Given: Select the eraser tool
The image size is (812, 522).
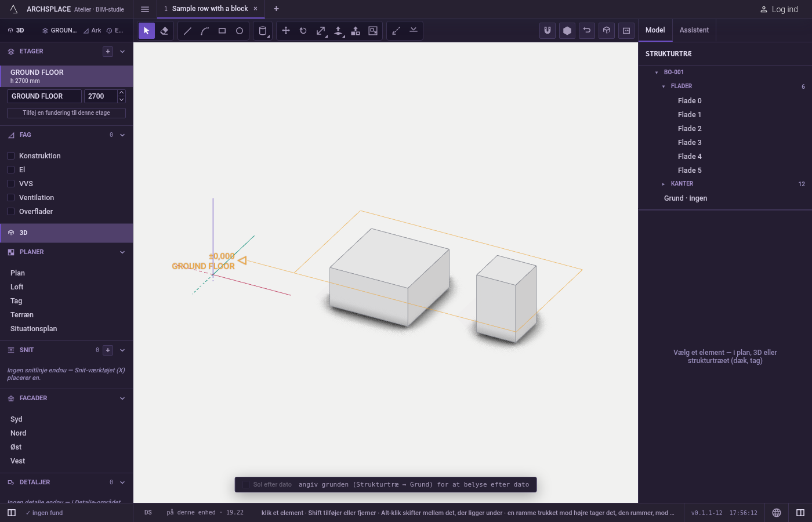Looking at the screenshot, I should [x=164, y=31].
